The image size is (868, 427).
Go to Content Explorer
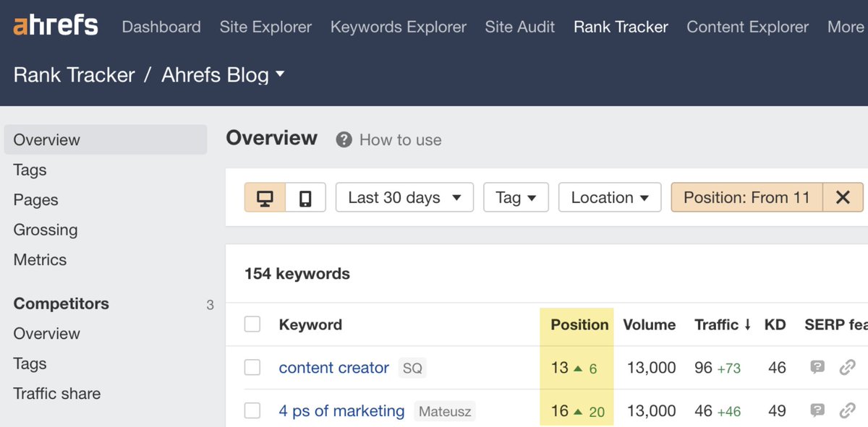point(747,27)
